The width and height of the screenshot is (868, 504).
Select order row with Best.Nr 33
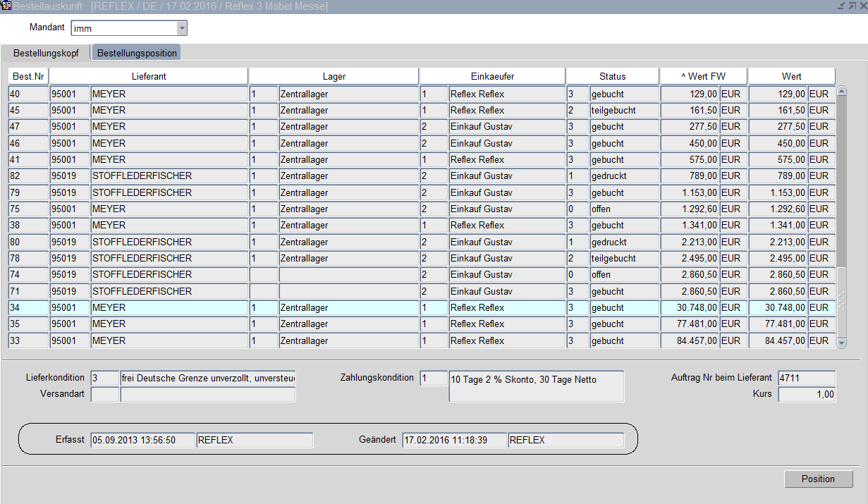(x=28, y=340)
